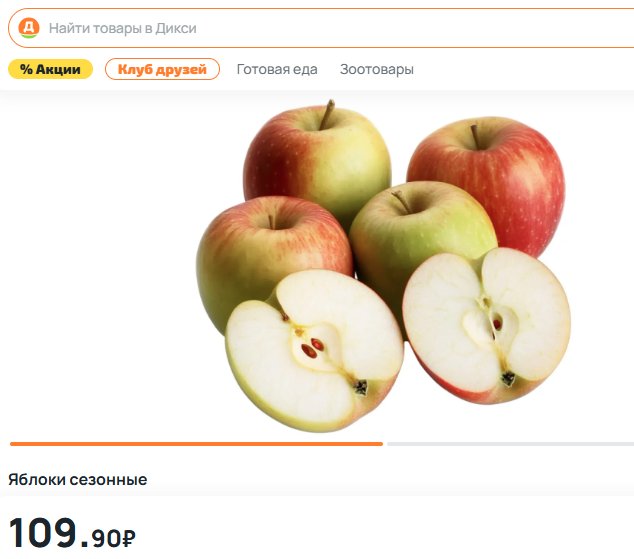The height and width of the screenshot is (559, 634).
Task: Click the halved apple with red skin
Action: point(486,325)
